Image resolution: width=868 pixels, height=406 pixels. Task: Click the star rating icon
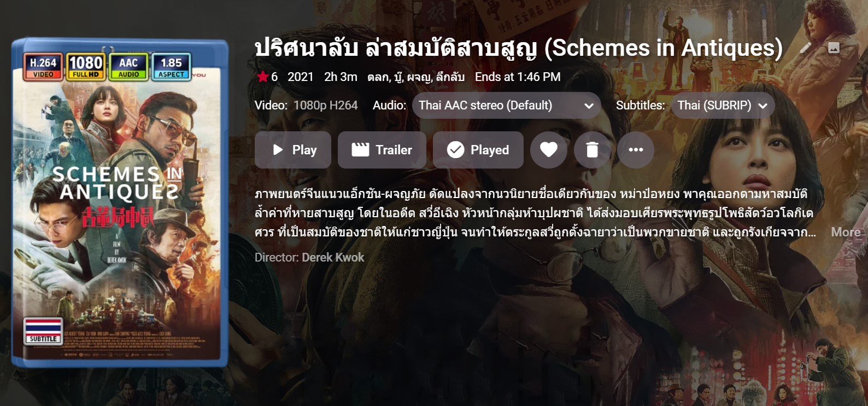coord(262,77)
